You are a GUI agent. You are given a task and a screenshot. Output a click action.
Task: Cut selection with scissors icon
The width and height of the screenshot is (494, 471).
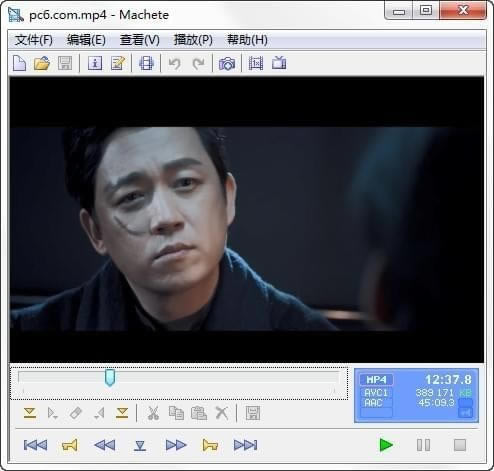pos(153,413)
